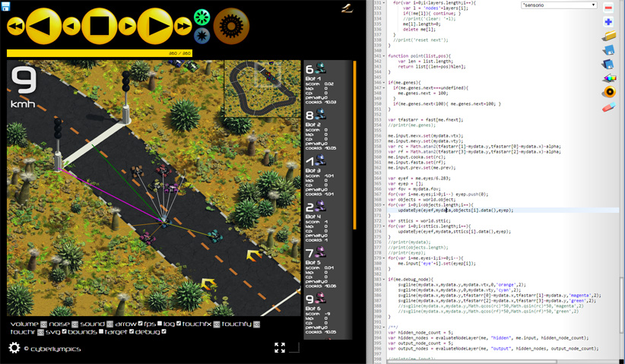Open the yellow folder icon in the editor sidebar
Screen dimensions: 625x364
click(x=608, y=36)
